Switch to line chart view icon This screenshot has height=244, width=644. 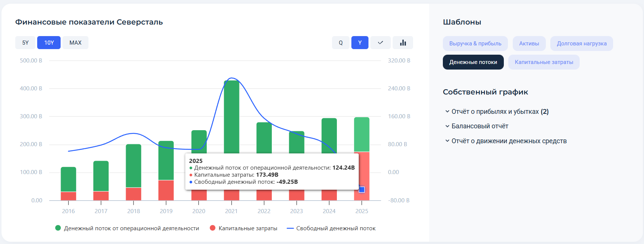click(380, 43)
